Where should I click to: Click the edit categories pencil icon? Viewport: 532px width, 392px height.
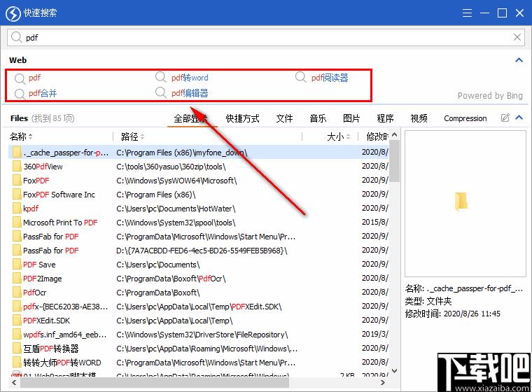(x=505, y=118)
